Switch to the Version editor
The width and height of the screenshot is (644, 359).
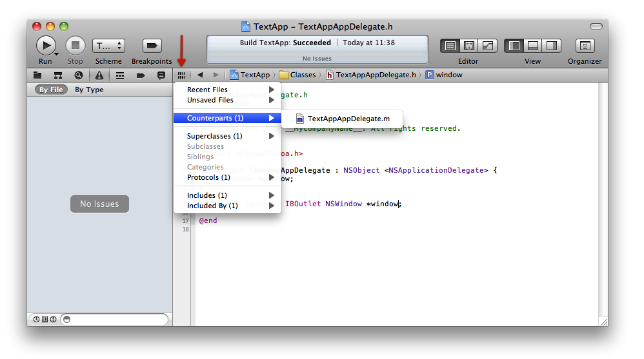pyautogui.click(x=488, y=46)
